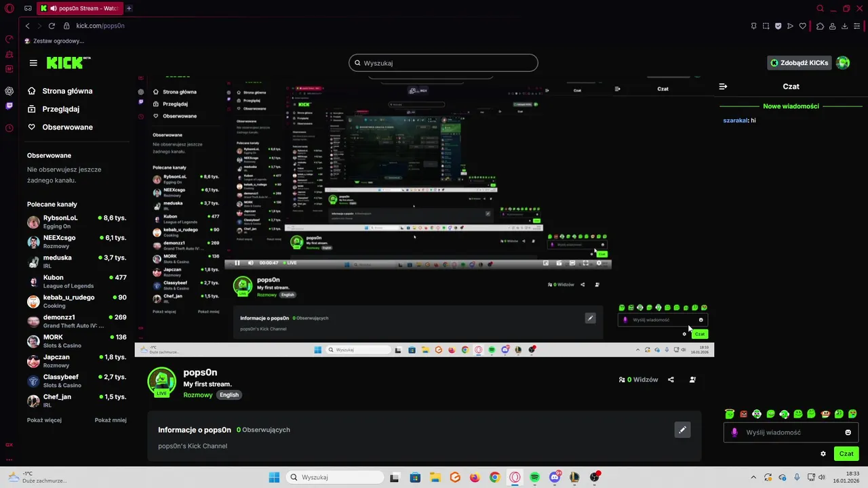Open the taskbar weather widget
Screen dimensions: 868x488
point(37,477)
